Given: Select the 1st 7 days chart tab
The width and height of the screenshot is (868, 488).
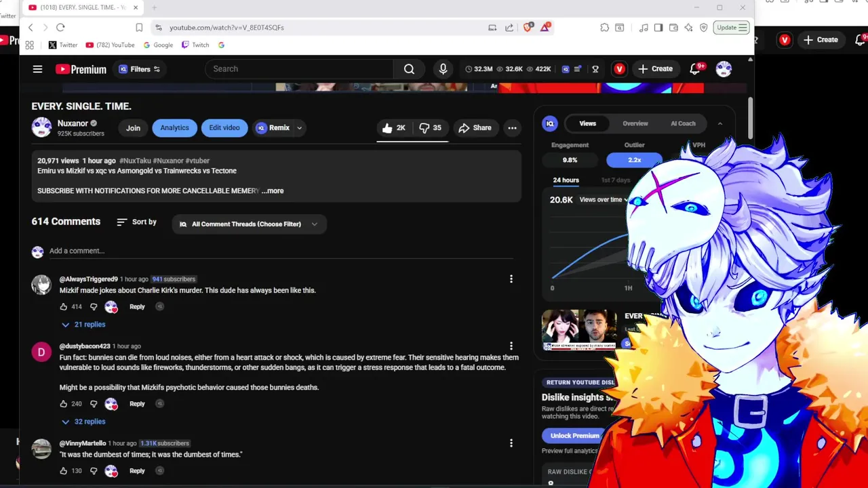Looking at the screenshot, I should tap(615, 180).
